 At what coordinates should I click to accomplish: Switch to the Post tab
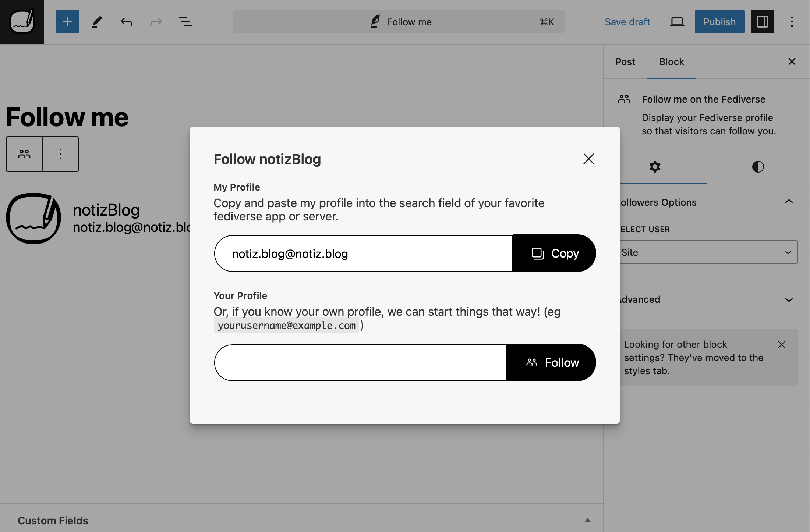point(625,62)
